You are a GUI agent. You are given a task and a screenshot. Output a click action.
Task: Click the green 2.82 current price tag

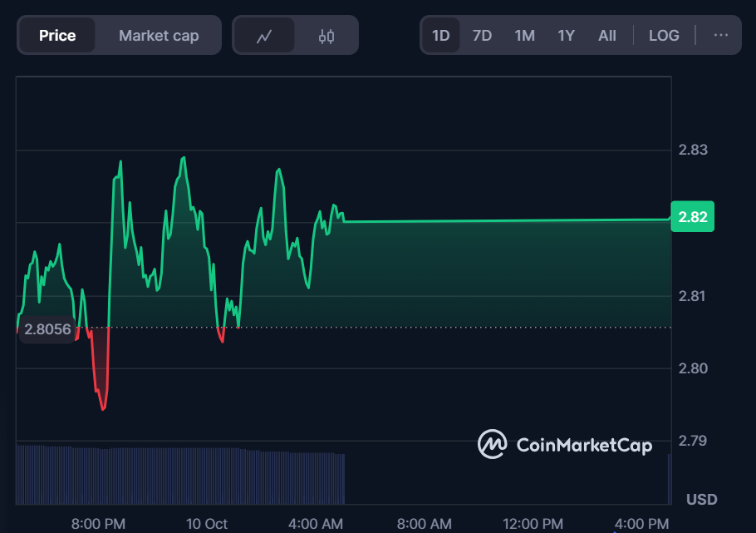click(x=692, y=217)
